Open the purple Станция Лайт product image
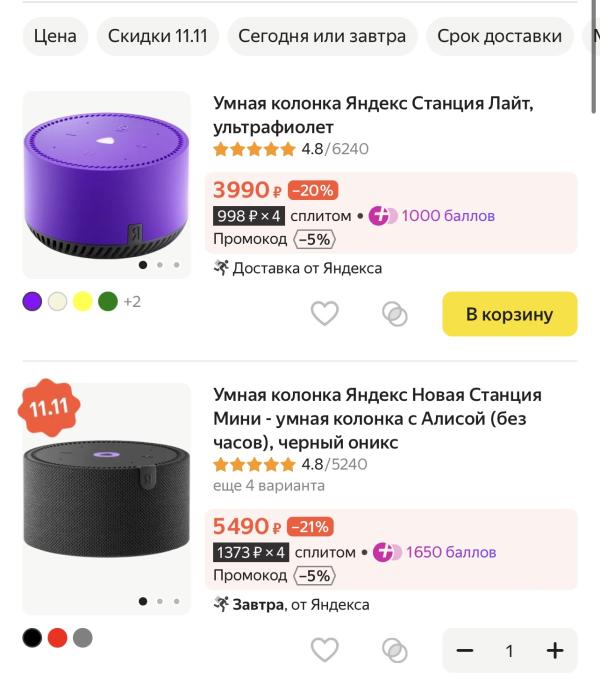 click(106, 185)
